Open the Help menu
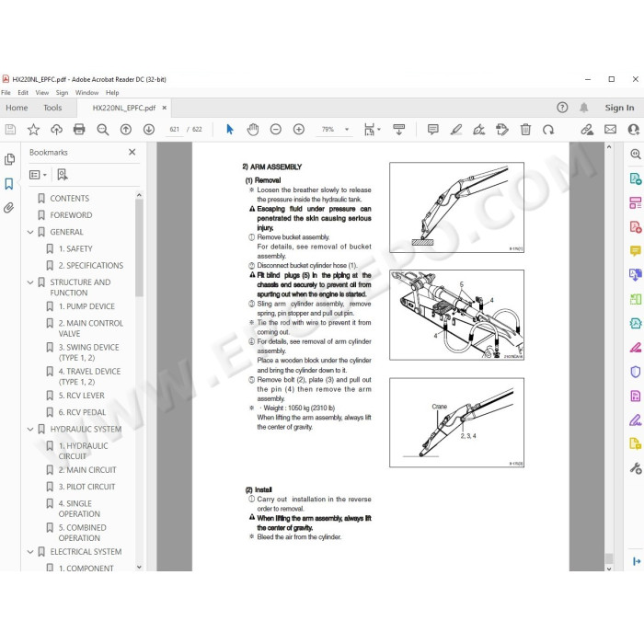The width and height of the screenshot is (644, 644). [112, 92]
